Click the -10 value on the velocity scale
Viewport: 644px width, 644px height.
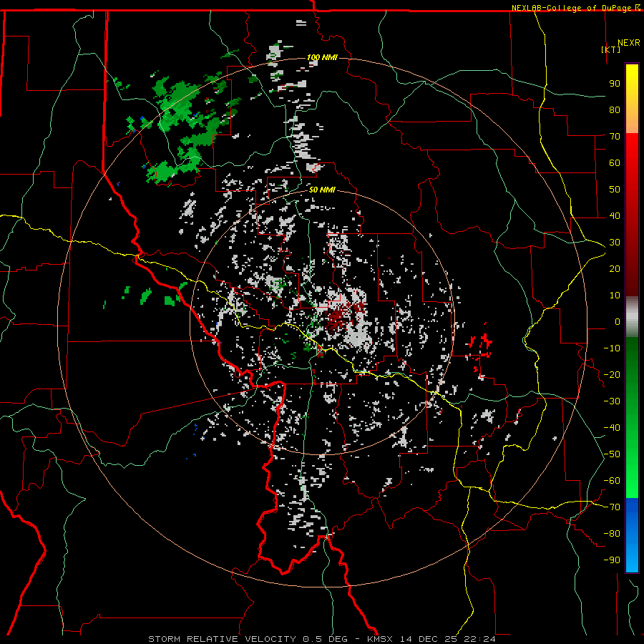[612, 348]
